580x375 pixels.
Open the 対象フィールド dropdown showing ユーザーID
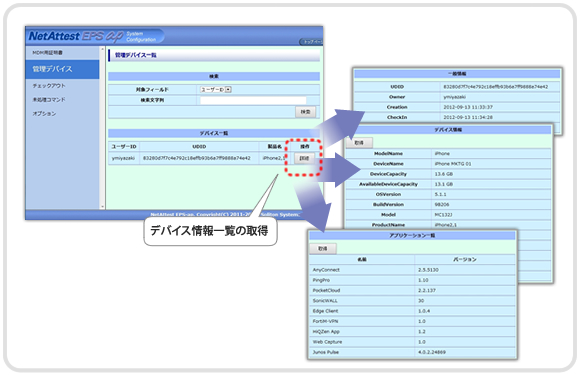pos(216,89)
